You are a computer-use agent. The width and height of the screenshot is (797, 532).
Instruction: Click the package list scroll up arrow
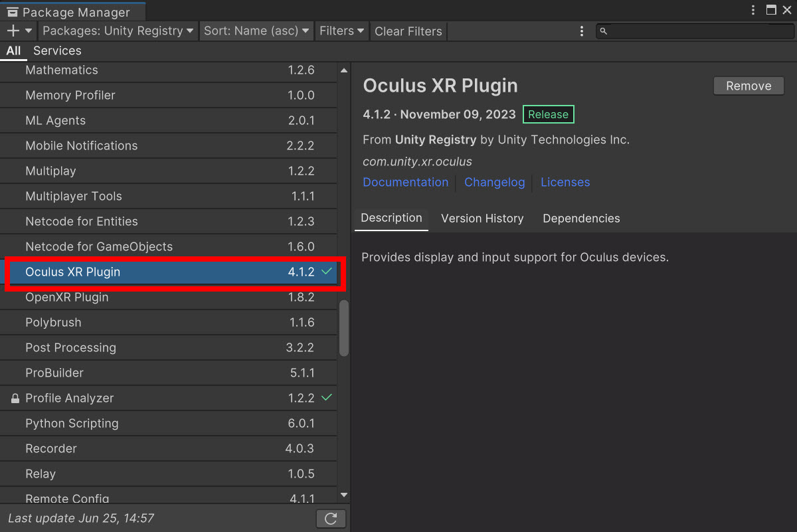click(344, 70)
